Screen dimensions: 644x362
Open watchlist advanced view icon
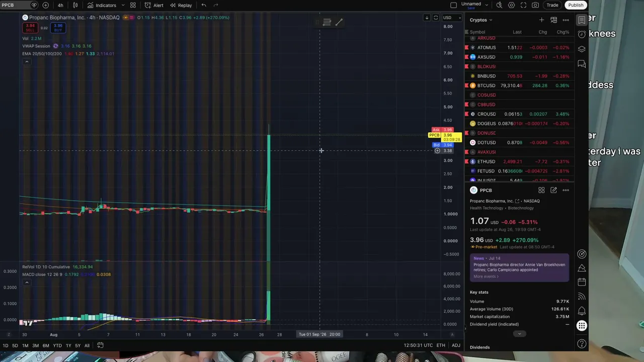pyautogui.click(x=553, y=20)
